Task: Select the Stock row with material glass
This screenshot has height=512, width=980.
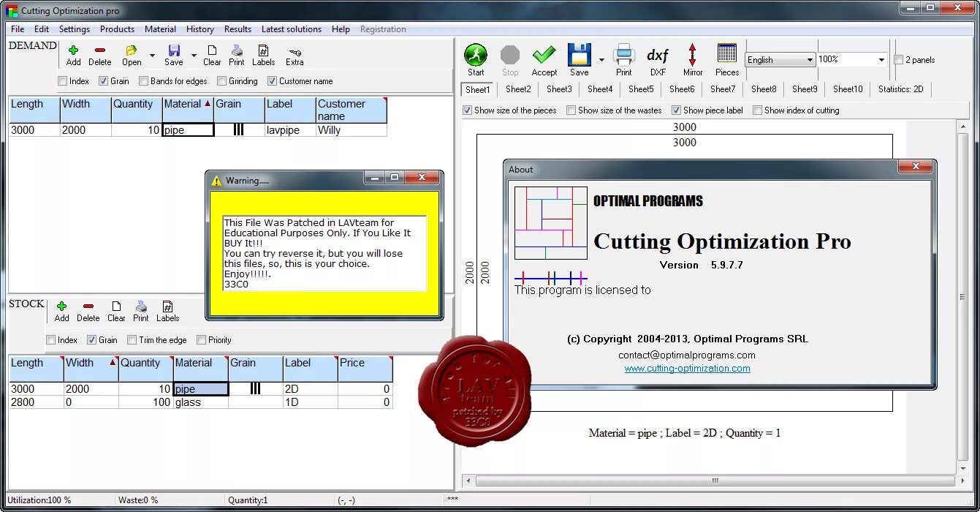Action: click(x=201, y=402)
